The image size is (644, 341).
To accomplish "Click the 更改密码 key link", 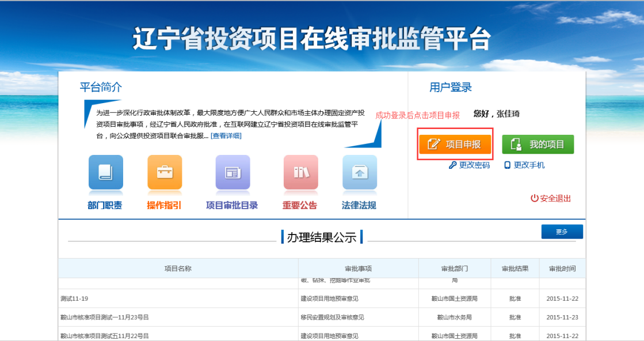I will (470, 165).
